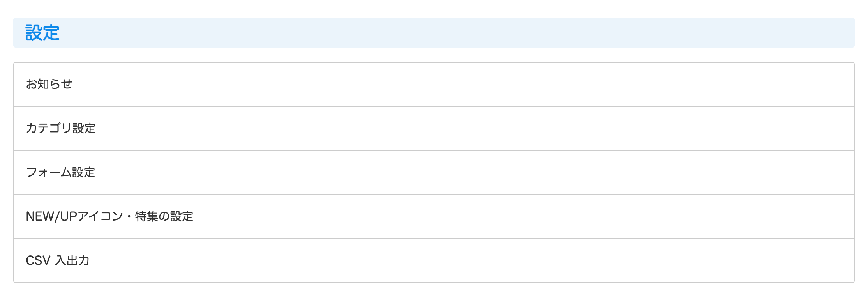Click the middle settings row, フォーム設定
The height and width of the screenshot is (299, 868).
pos(60,172)
